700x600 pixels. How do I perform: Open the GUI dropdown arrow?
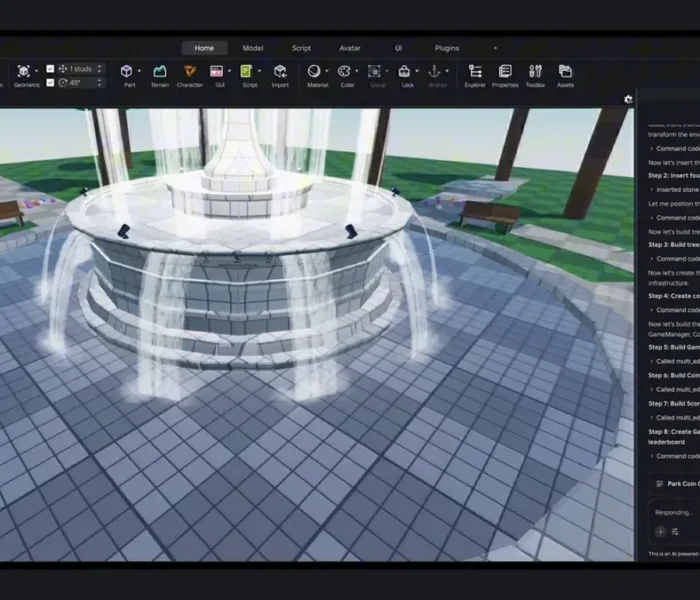point(229,71)
